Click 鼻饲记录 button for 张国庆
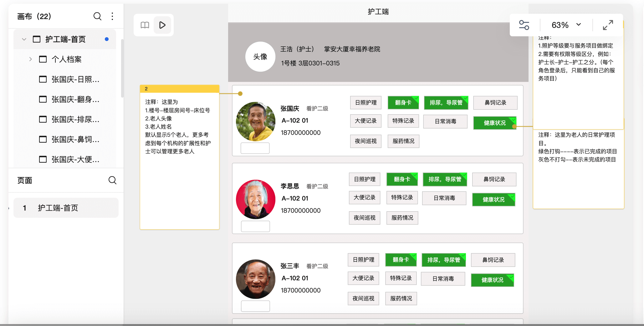 [495, 103]
